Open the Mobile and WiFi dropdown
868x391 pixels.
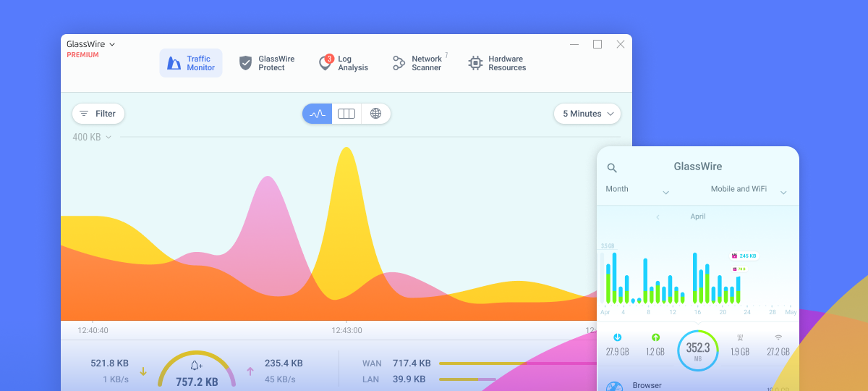(749, 190)
